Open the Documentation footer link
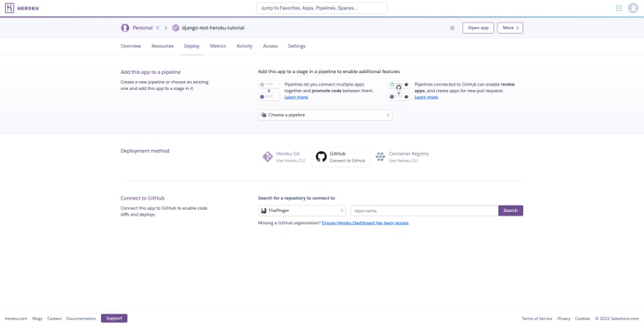Screen dimensions: 644x326 pyautogui.click(x=81, y=319)
